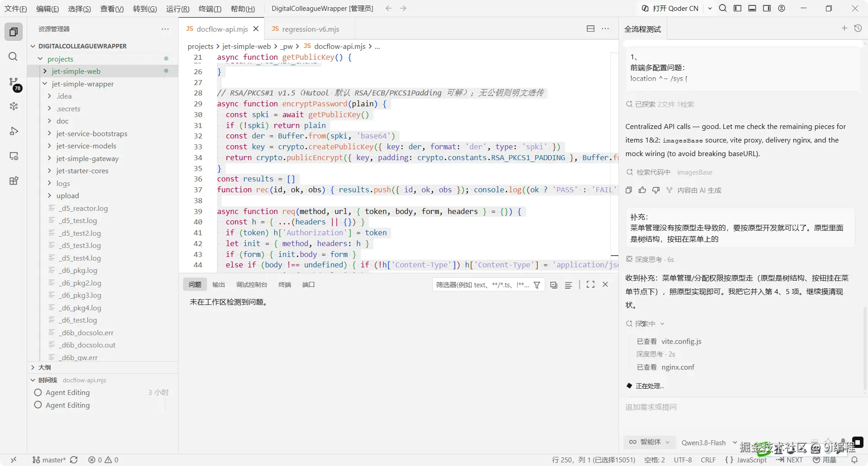This screenshot has width=868, height=466.
Task: Collapse DIGITALCOLLEAGUEWRAPPER root folder
Action: point(33,46)
